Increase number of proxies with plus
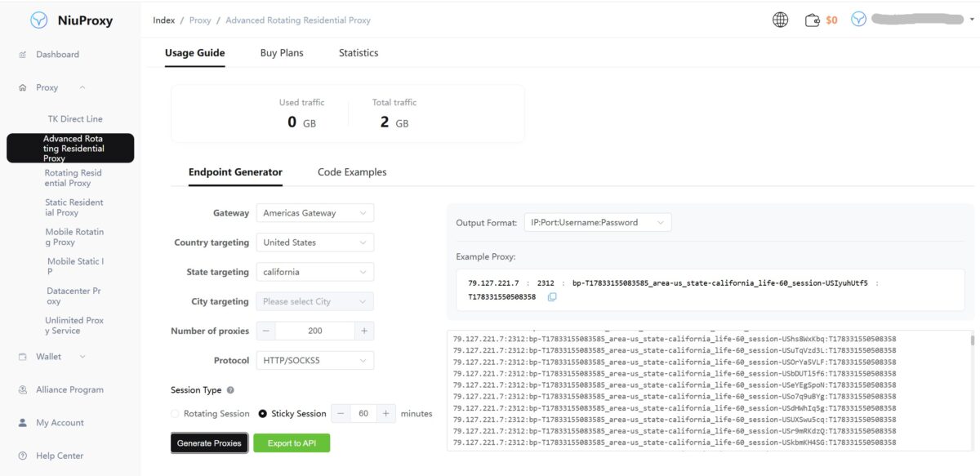 tap(364, 331)
